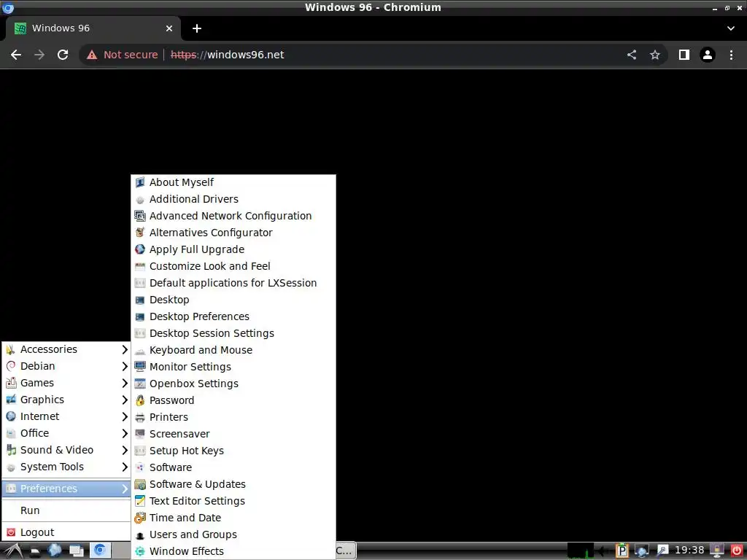Expand the Games submenu arrow
The image size is (747, 560).
(124, 383)
